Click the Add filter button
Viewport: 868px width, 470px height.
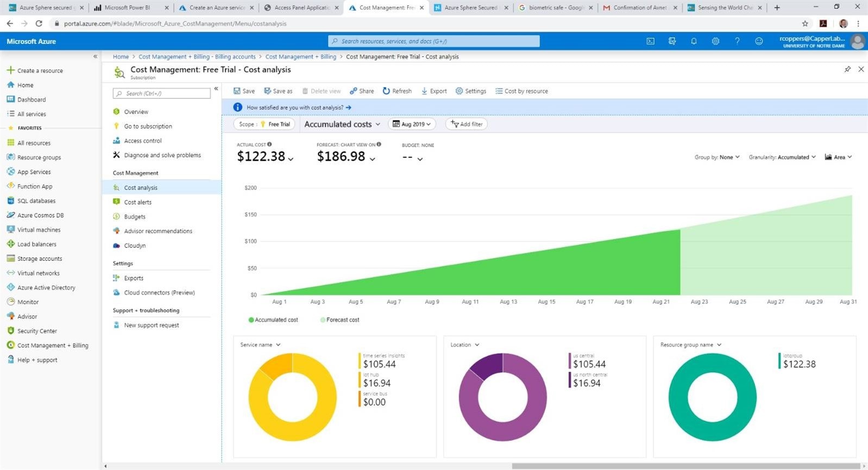click(467, 124)
